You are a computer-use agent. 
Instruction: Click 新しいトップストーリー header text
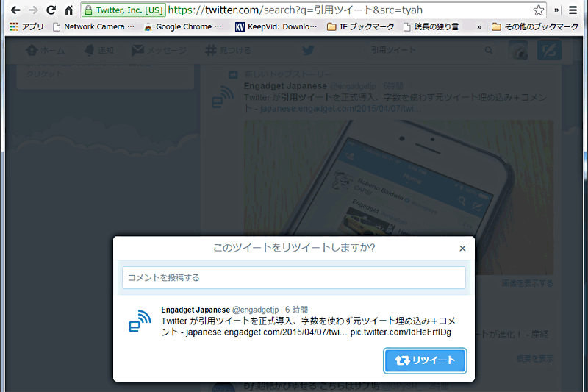(x=288, y=74)
